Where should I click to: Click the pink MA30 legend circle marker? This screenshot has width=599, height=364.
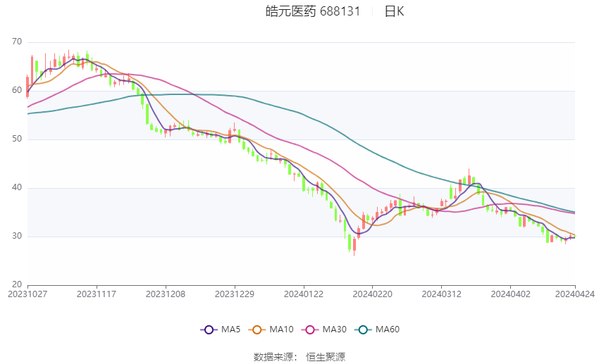[309, 330]
